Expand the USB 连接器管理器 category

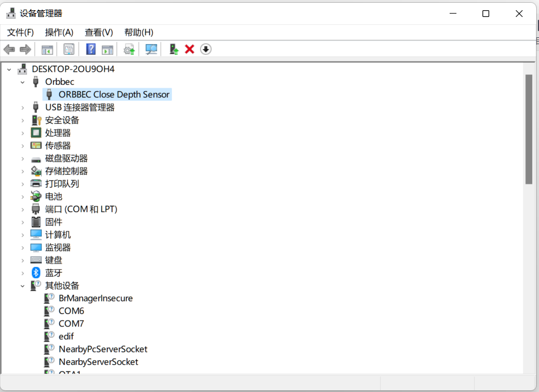(x=22, y=107)
